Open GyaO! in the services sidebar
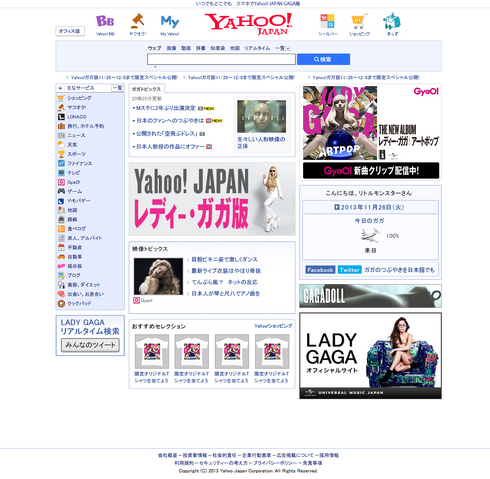Image resolution: width=490 pixels, height=479 pixels. tap(74, 182)
